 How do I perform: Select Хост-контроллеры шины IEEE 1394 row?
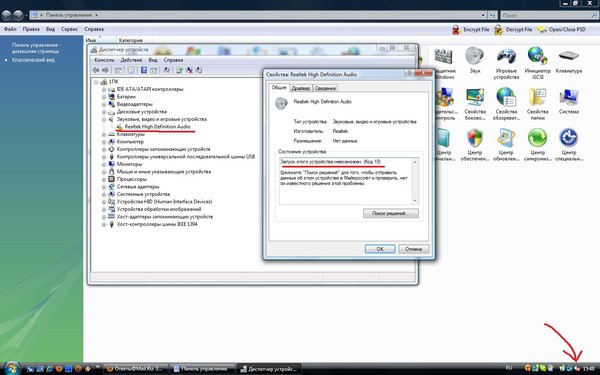coord(157,224)
